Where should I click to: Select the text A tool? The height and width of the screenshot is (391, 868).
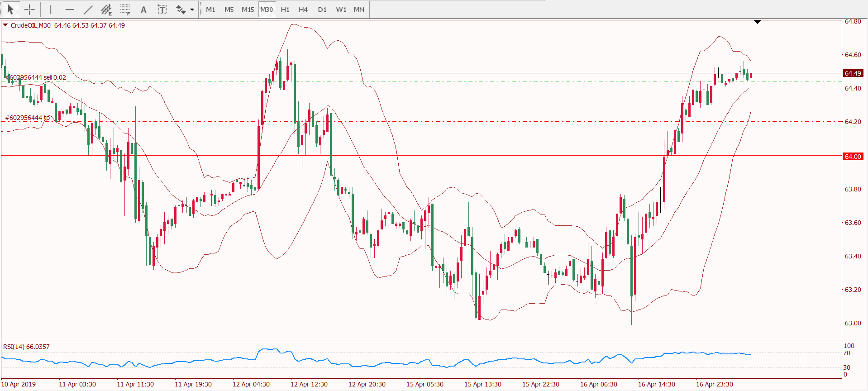click(143, 9)
